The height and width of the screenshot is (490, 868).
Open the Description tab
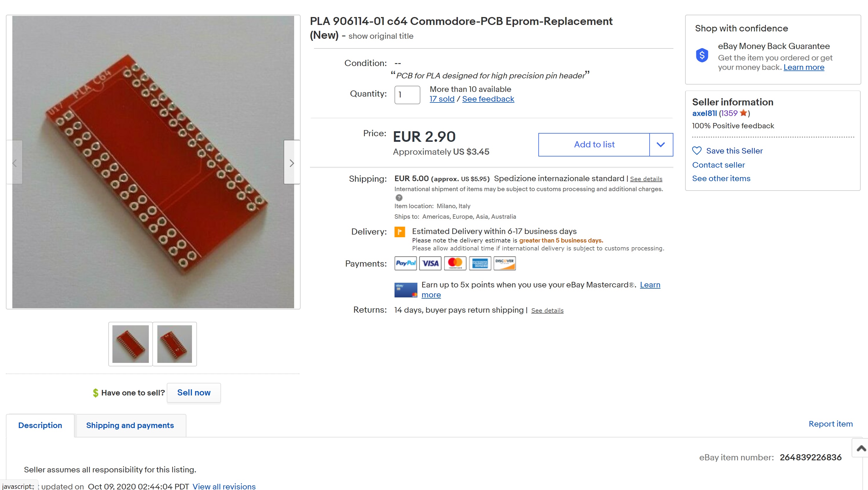pos(40,425)
